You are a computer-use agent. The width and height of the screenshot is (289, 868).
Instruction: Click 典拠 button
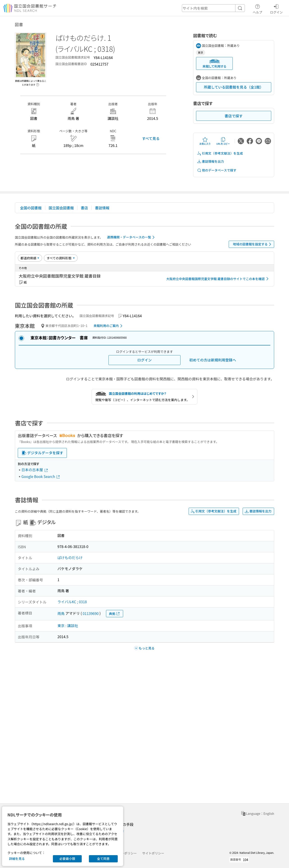coord(114,614)
